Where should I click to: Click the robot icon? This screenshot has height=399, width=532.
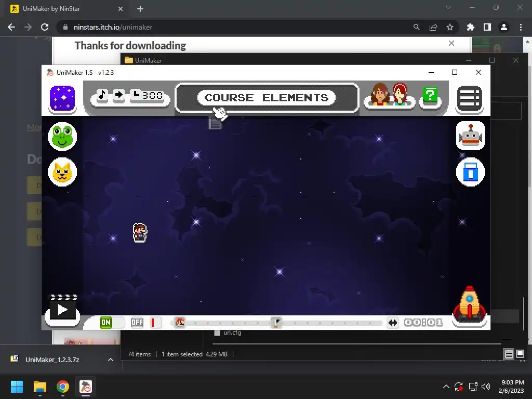pyautogui.click(x=471, y=136)
